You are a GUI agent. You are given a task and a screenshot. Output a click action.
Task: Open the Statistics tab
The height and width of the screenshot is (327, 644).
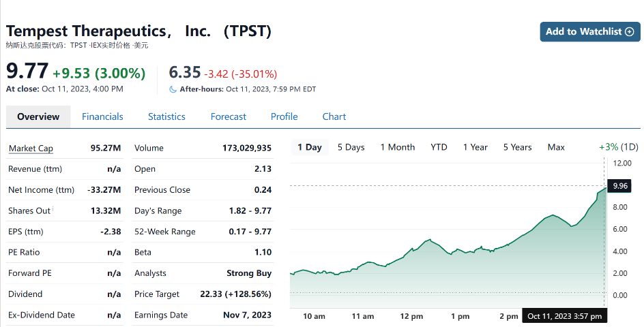(166, 116)
